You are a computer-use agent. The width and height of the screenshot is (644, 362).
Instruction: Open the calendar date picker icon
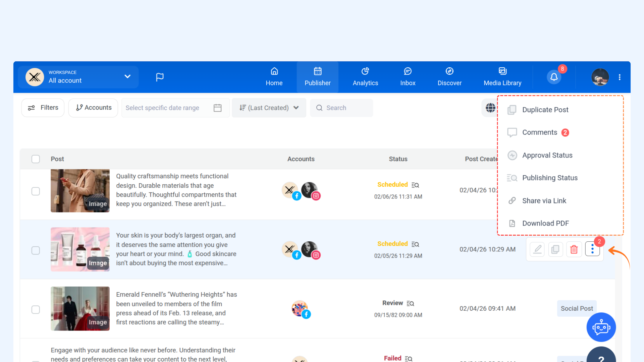coord(217,108)
